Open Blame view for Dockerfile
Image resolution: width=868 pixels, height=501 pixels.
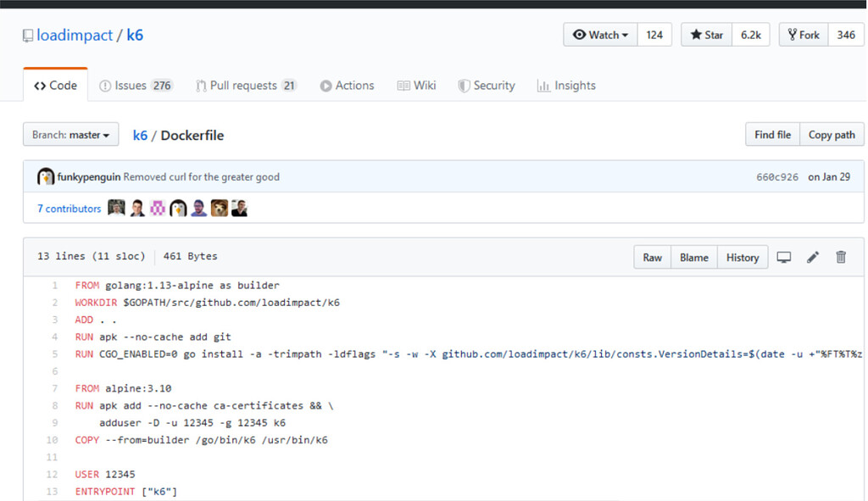694,258
